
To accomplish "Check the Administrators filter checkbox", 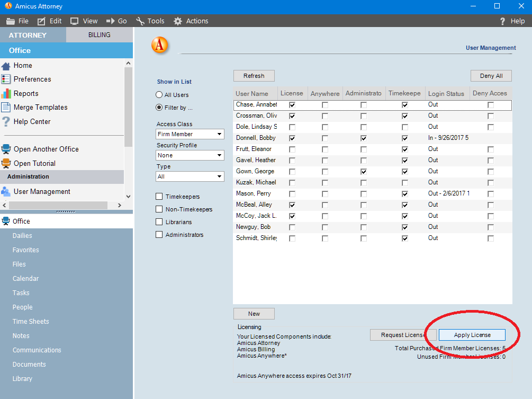I will (160, 234).
